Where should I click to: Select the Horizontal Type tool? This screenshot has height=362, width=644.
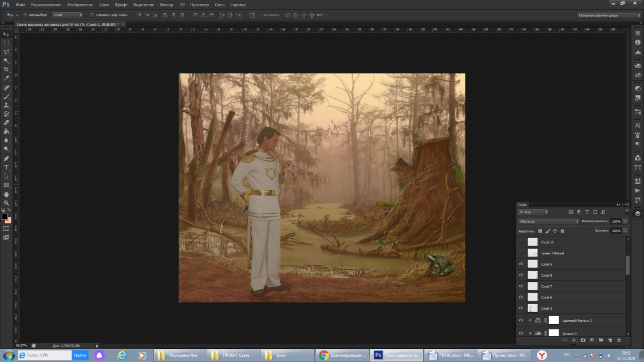click(x=6, y=167)
